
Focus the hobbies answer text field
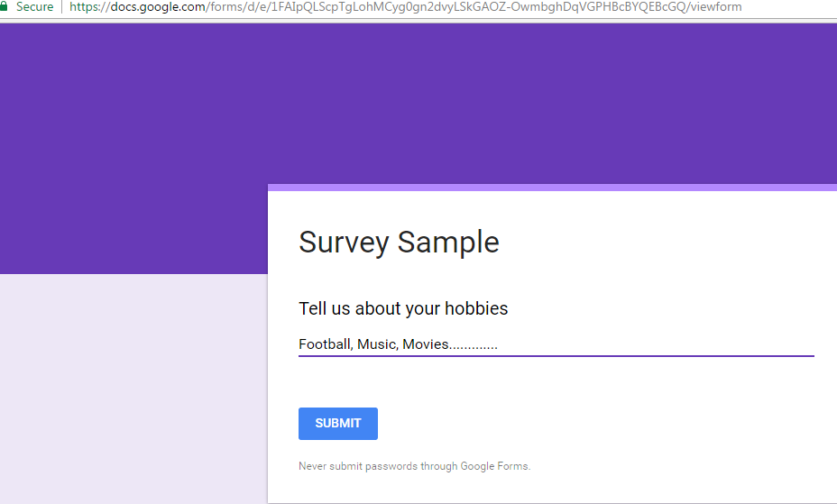[x=556, y=344]
